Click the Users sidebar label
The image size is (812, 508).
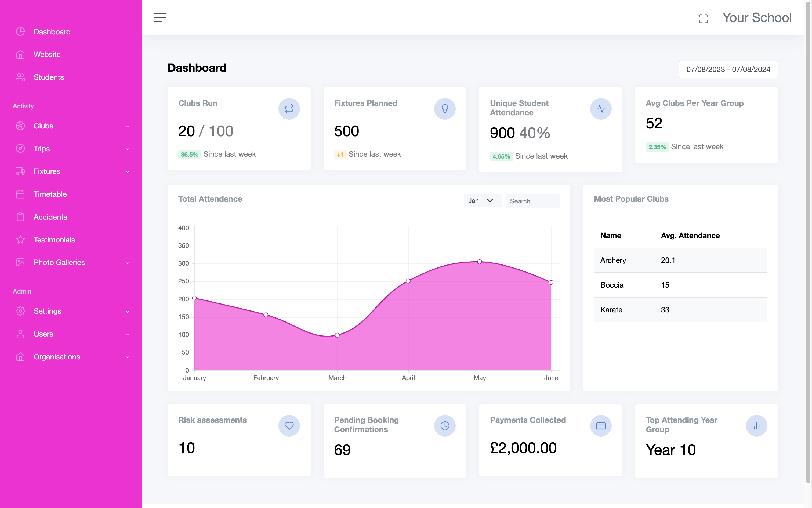tap(43, 334)
